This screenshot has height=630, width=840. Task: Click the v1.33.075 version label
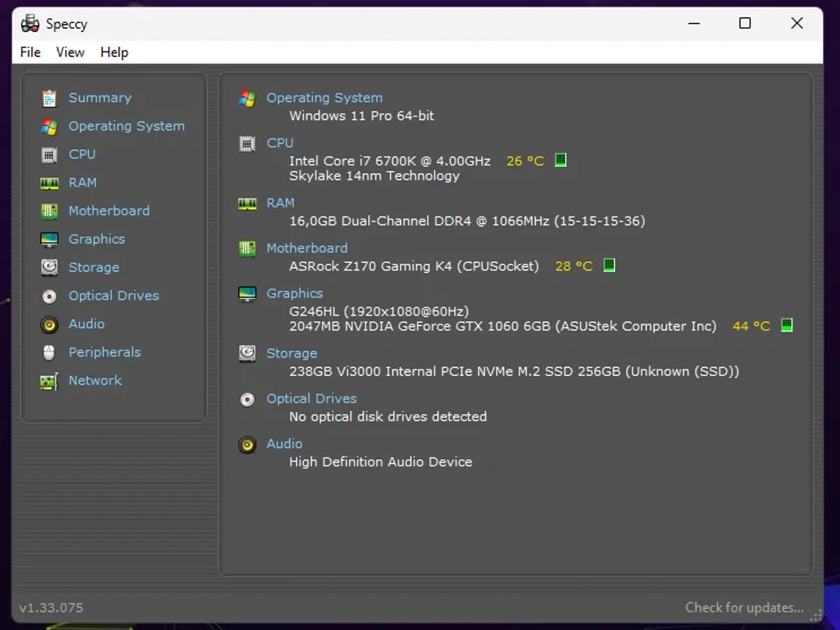click(51, 607)
